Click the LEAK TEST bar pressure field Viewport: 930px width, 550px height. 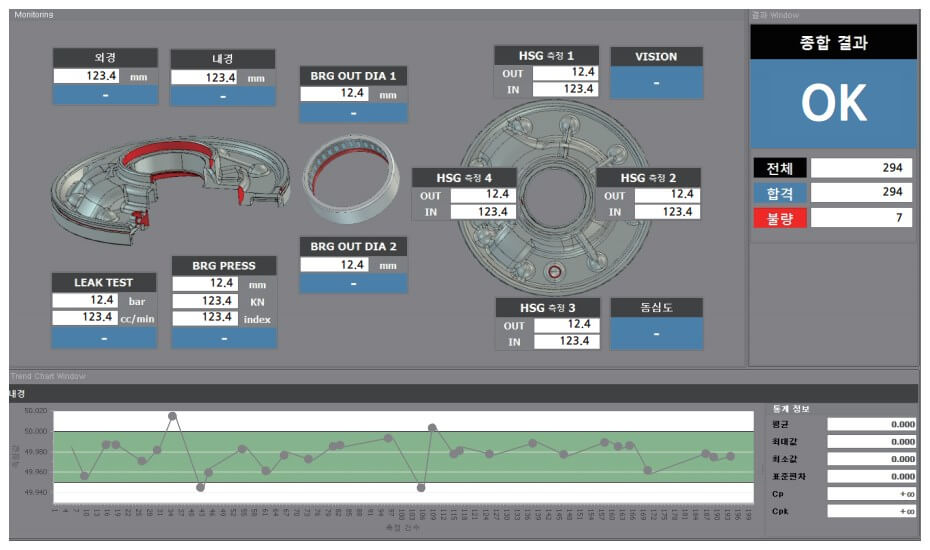(86, 300)
